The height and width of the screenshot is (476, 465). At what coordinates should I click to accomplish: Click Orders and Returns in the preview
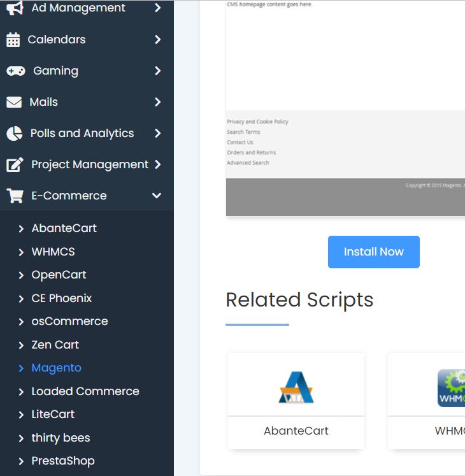[252, 152]
